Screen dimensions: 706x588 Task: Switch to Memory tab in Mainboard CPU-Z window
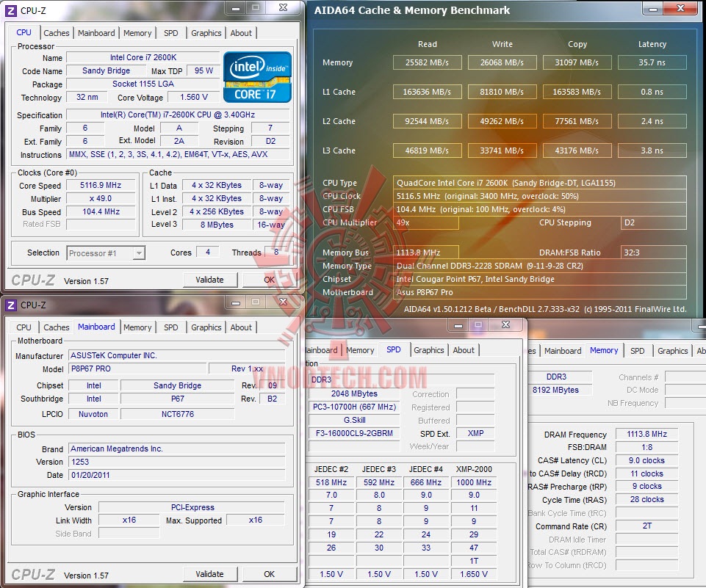coord(137,327)
